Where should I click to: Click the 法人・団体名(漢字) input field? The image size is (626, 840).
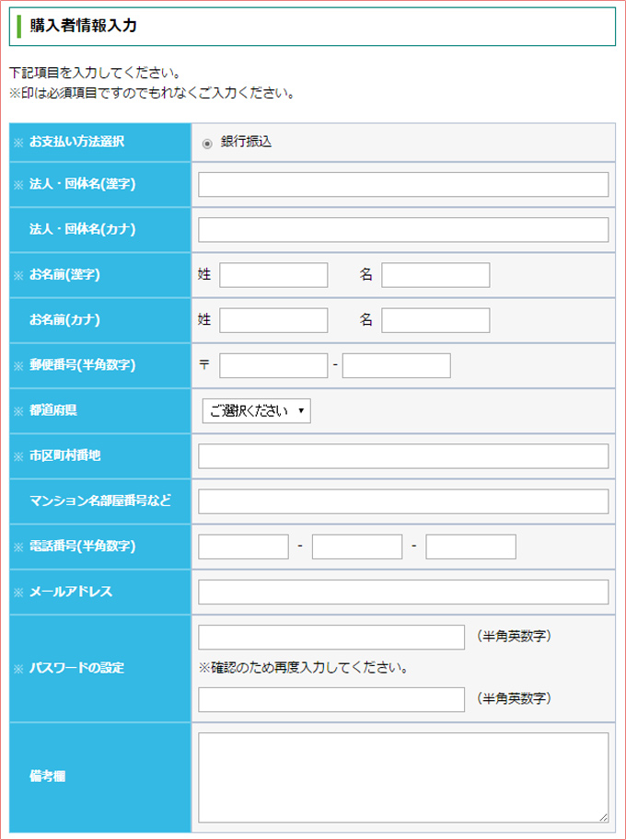pyautogui.click(x=403, y=184)
